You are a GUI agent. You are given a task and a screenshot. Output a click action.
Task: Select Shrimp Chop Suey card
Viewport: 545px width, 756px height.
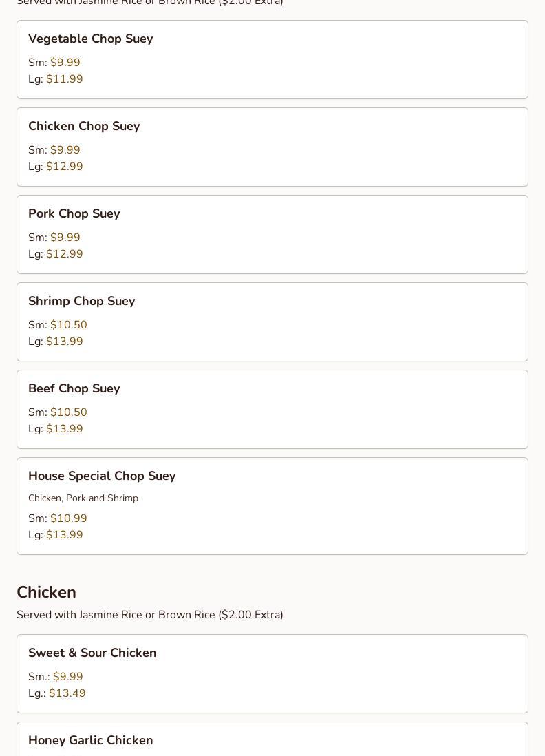[272, 322]
